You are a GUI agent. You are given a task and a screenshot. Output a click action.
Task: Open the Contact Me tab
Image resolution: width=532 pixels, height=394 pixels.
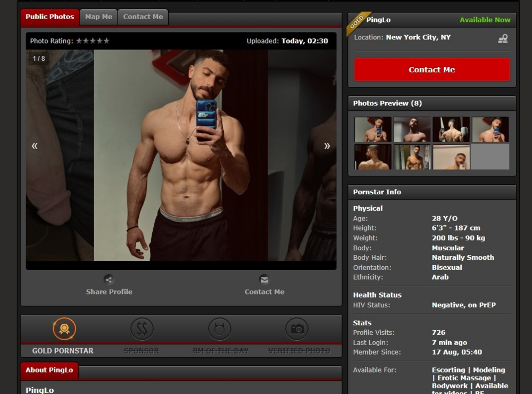click(x=143, y=17)
